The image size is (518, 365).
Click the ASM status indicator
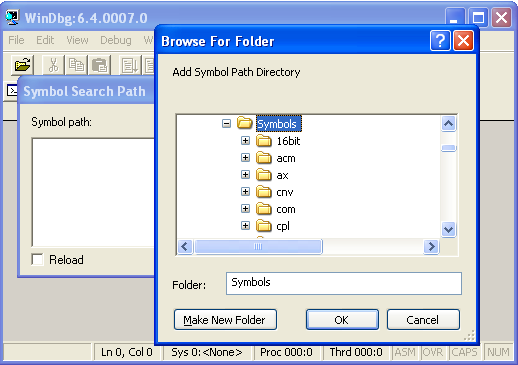coord(405,352)
